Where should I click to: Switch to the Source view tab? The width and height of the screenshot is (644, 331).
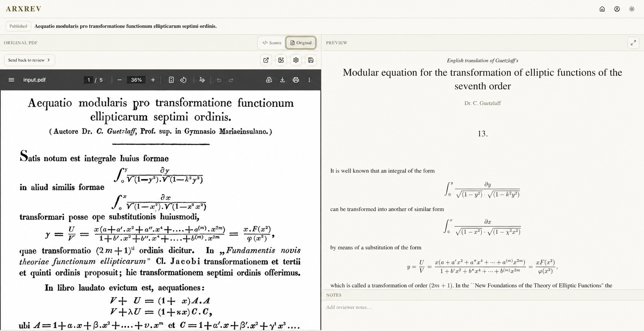[x=272, y=43]
